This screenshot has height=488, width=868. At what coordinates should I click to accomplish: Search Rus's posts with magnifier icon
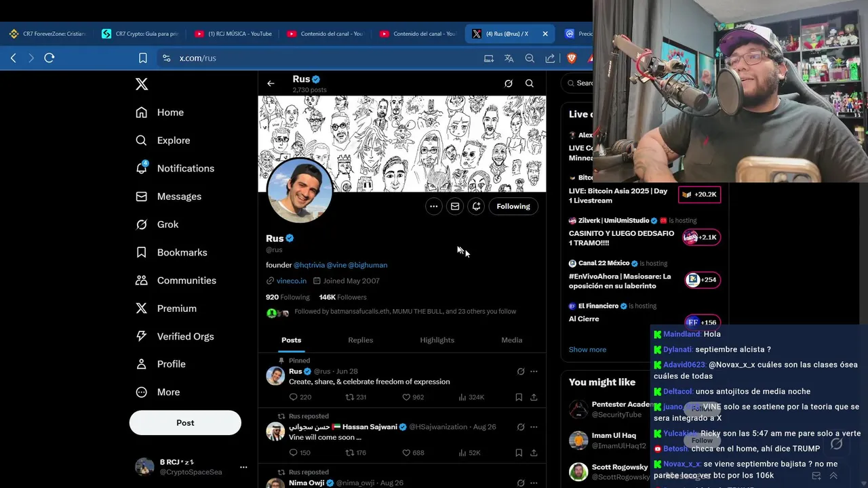530,83
